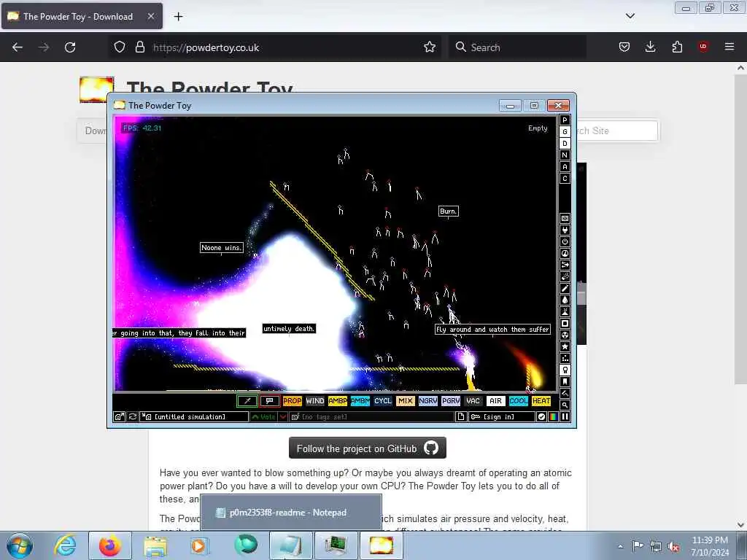Bookmark page with the star icon
The width and height of the screenshot is (747, 560).
point(430,47)
